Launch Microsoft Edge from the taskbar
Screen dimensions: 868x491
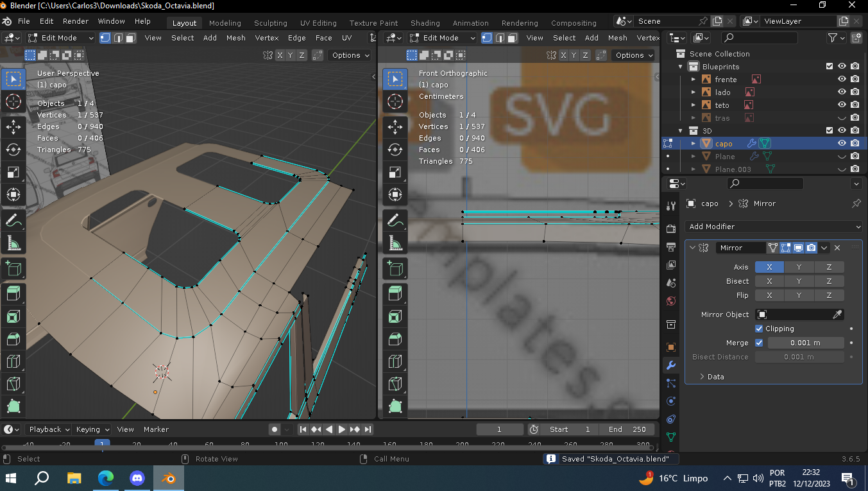[x=106, y=478]
